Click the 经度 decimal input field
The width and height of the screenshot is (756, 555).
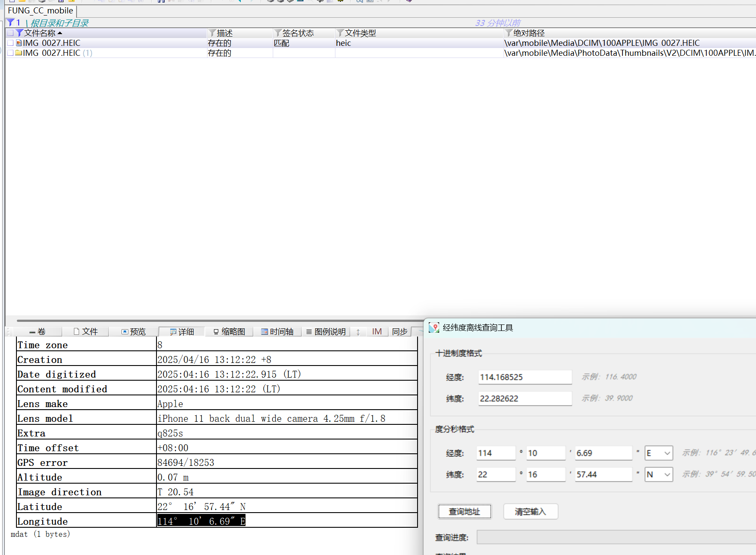point(525,377)
